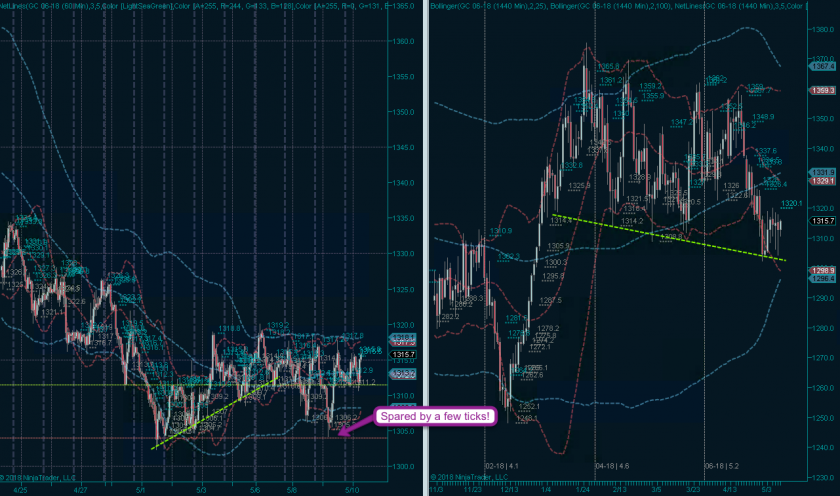Click the 02-18 | 4.1 contract rollover label
The height and width of the screenshot is (496, 840).
pyautogui.click(x=501, y=466)
